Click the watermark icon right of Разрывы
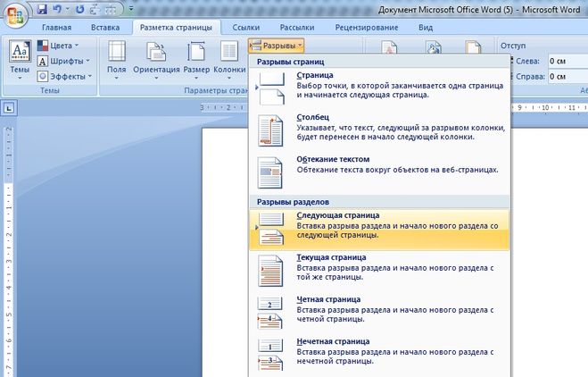 (389, 47)
